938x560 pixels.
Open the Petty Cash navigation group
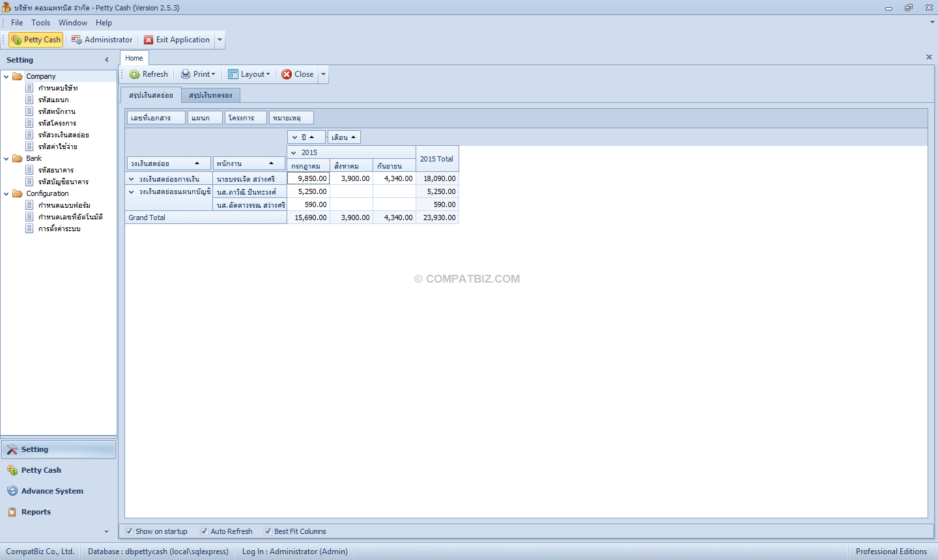click(41, 470)
